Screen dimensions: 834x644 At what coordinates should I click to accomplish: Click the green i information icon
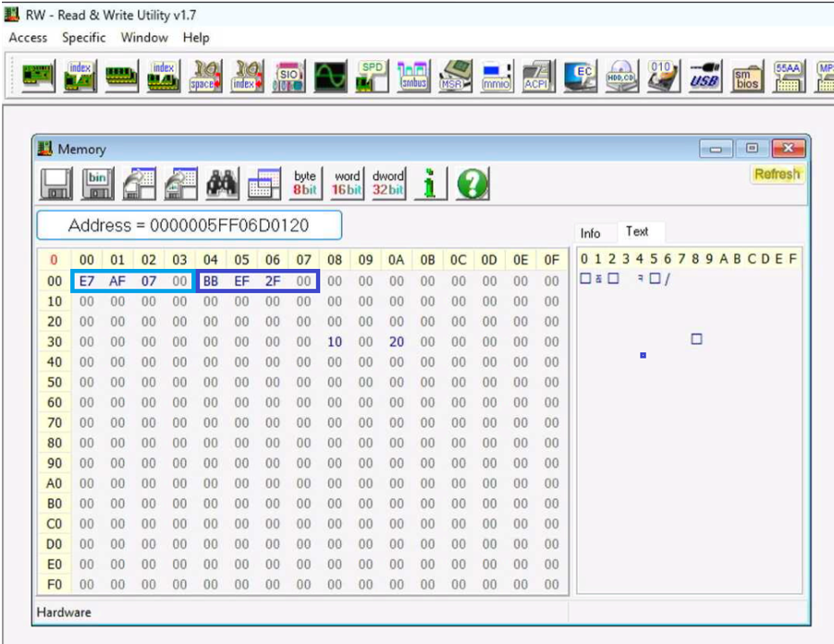[x=431, y=184]
